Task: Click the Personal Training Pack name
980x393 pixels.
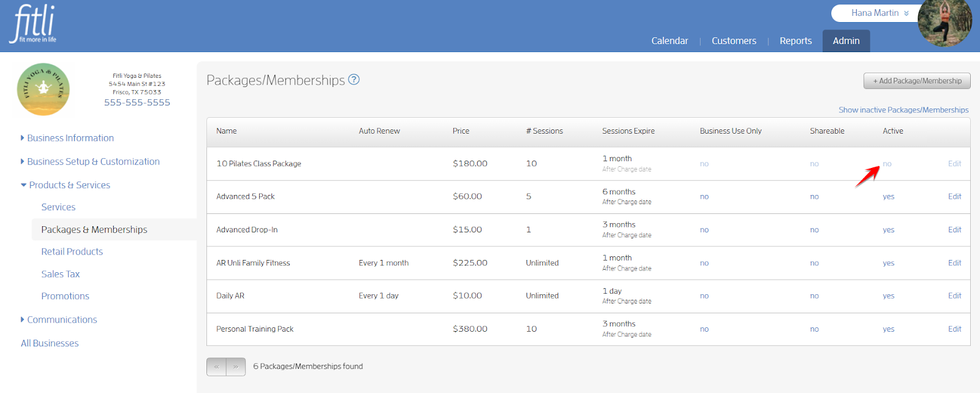Action: (x=255, y=329)
